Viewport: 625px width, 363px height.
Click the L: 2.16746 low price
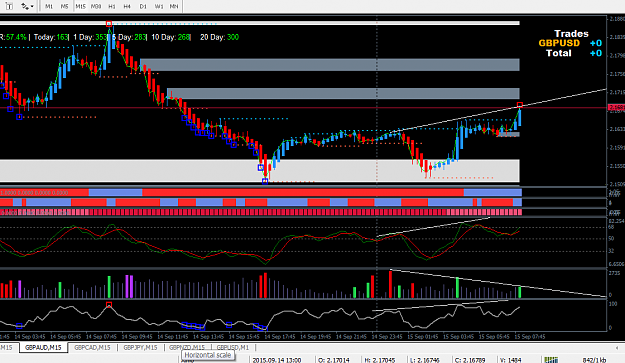click(x=425, y=360)
